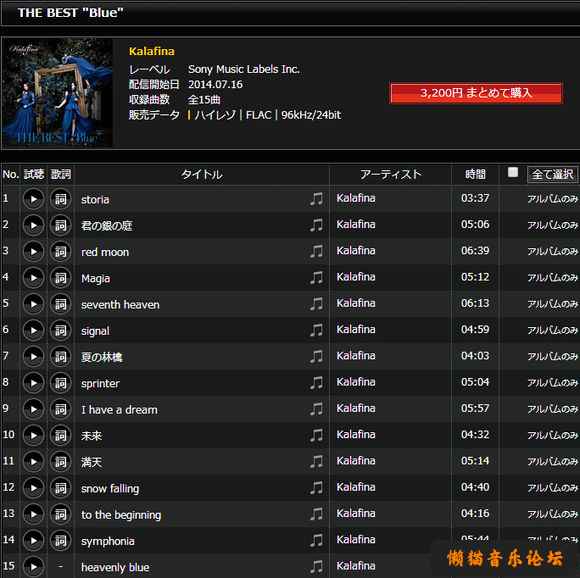This screenshot has height=578, width=580.
Task: Click the タイトル column header
Action: coord(202,174)
